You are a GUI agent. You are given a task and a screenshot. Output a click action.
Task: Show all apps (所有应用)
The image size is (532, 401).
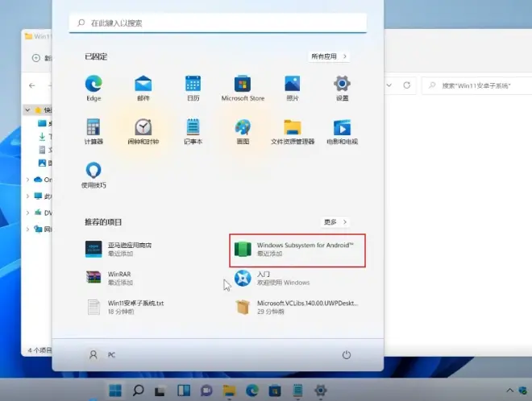[329, 56]
